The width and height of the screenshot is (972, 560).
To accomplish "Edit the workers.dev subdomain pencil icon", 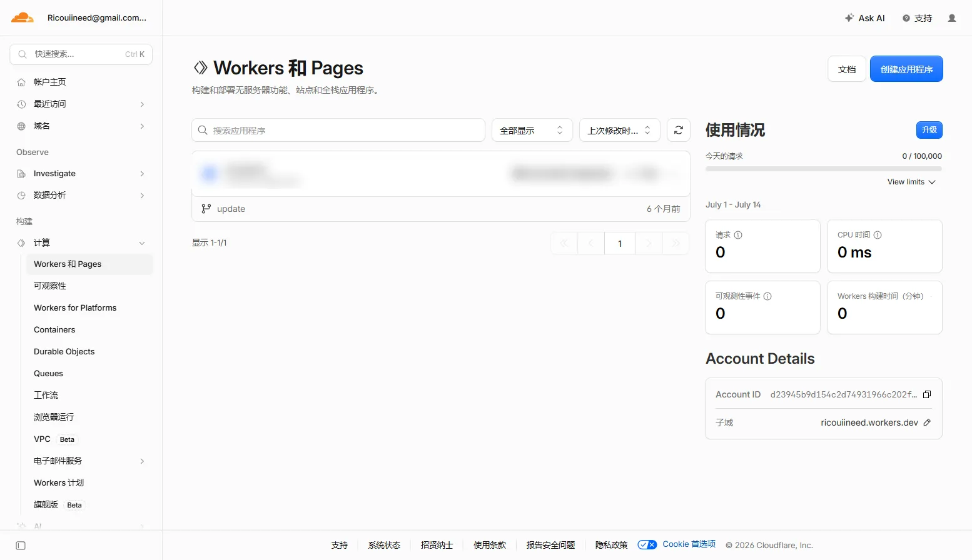I will (927, 422).
